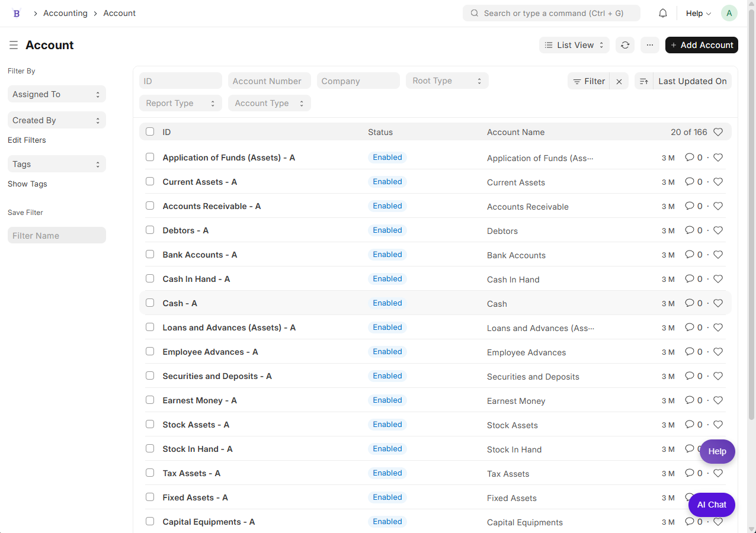Image resolution: width=756 pixels, height=533 pixels.
Task: Click comment icon on Debtors row
Action: [689, 230]
